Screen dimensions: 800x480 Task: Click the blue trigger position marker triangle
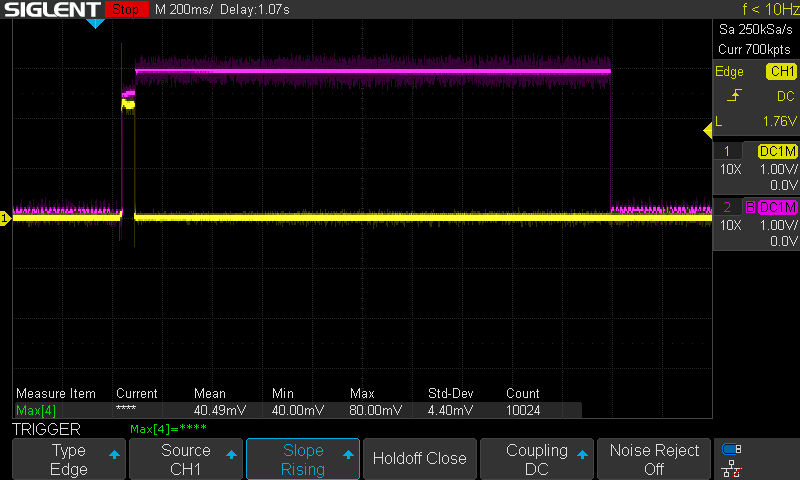pos(95,23)
